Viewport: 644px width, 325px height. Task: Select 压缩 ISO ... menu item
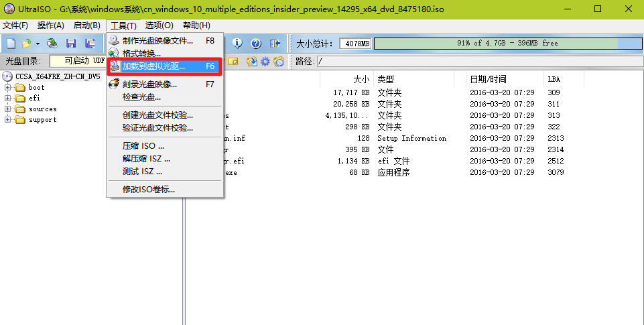click(165, 146)
